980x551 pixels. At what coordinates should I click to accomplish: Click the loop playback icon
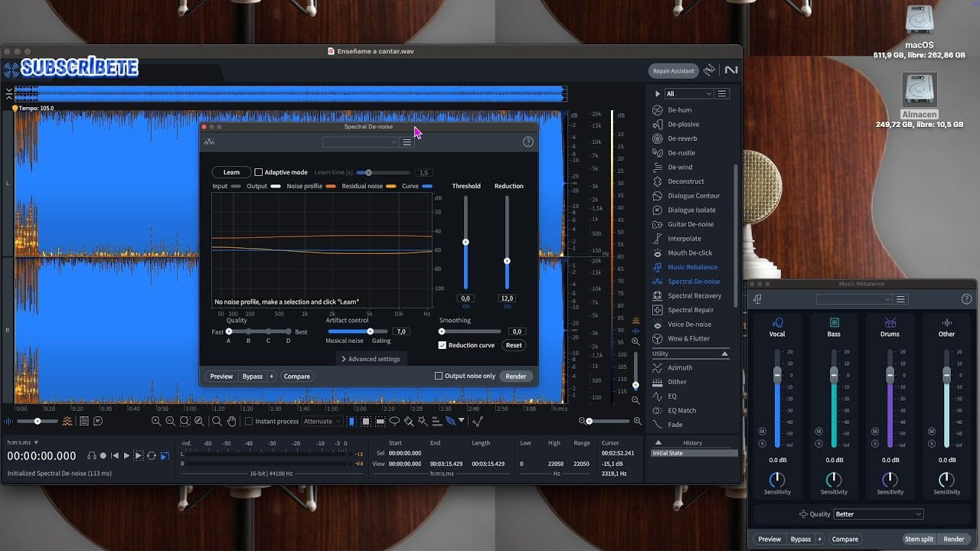[152, 455]
